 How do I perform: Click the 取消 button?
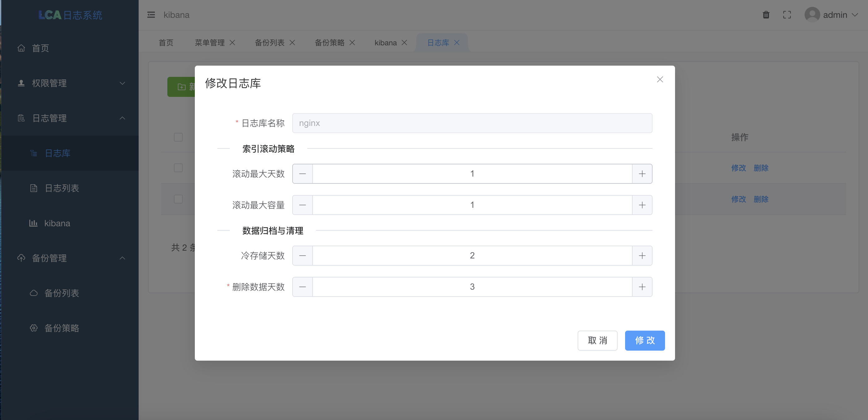click(x=597, y=340)
